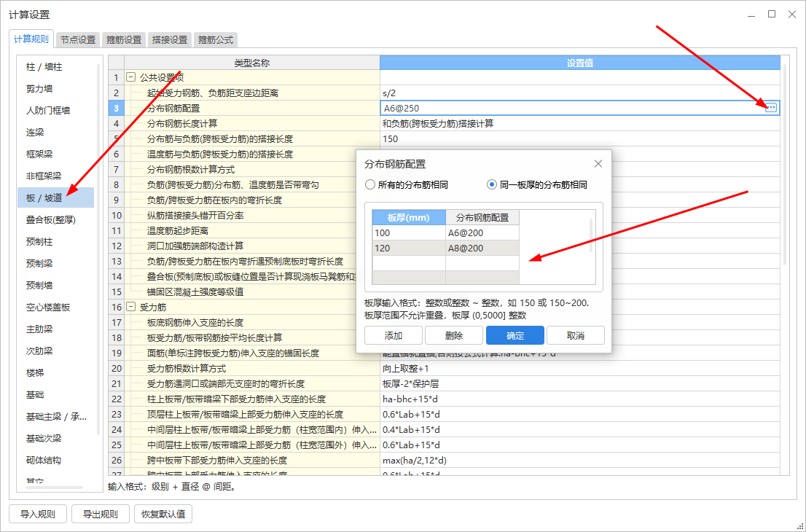Collapse the 公共设置项 group
806x532 pixels.
tap(131, 78)
